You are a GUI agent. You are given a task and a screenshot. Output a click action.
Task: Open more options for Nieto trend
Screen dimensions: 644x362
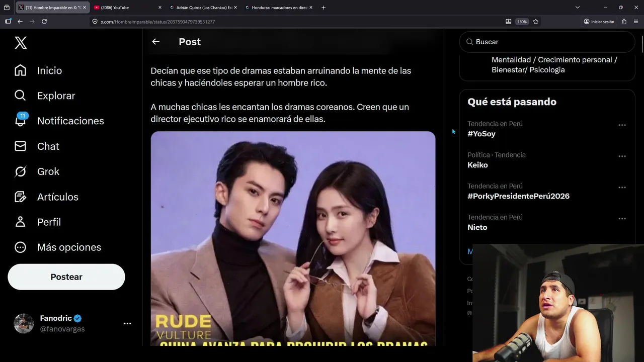622,219
